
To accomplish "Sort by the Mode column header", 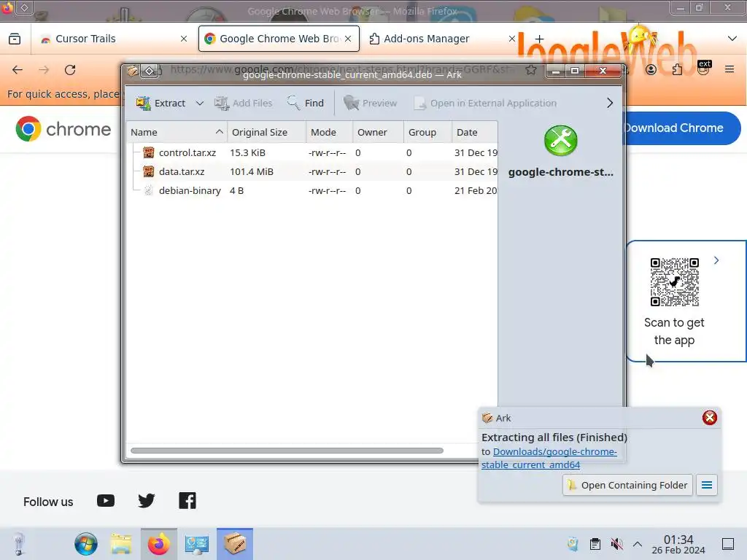I will click(329, 132).
